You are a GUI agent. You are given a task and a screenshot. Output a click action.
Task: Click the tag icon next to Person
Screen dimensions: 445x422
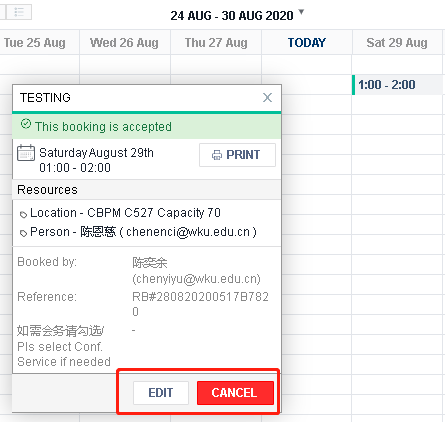tap(23, 233)
